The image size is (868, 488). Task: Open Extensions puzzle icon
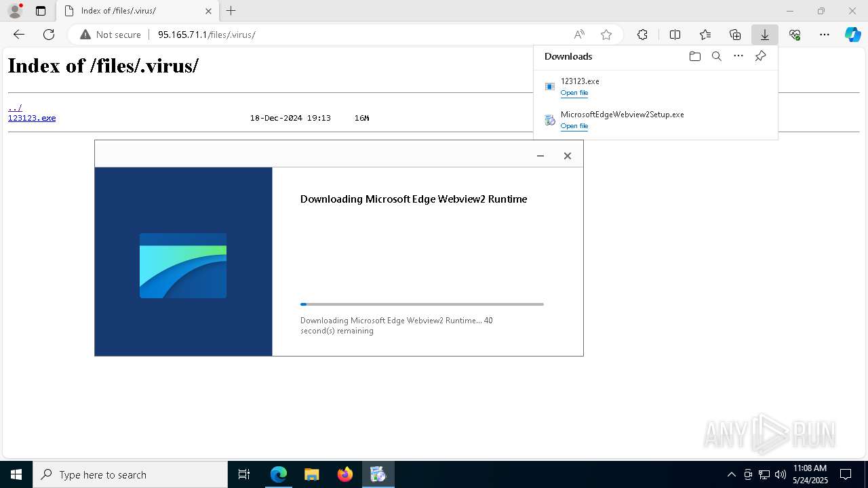click(642, 35)
